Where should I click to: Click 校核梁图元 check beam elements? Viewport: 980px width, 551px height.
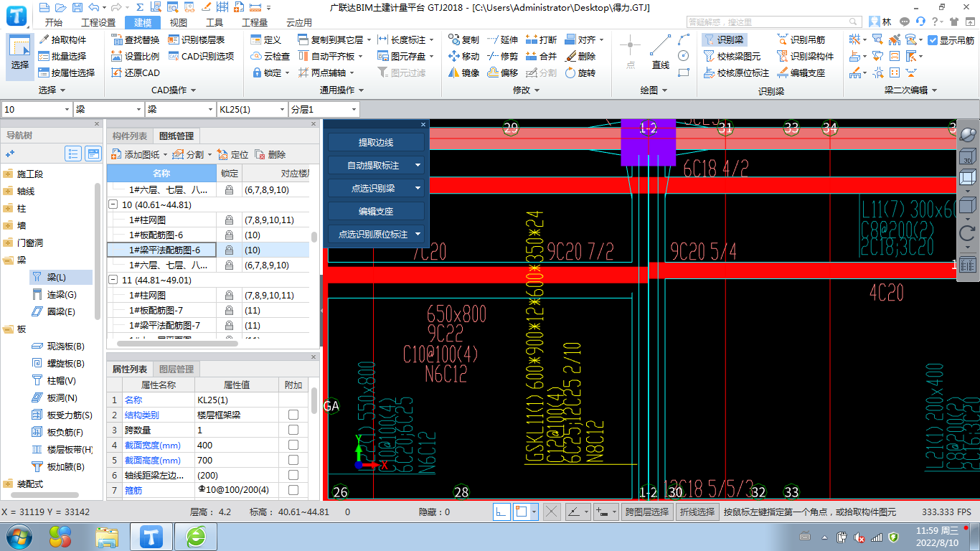pyautogui.click(x=732, y=56)
